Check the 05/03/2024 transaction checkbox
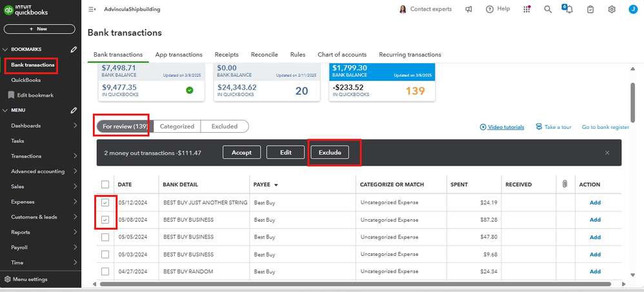The width and height of the screenshot is (644, 292). pos(105,254)
